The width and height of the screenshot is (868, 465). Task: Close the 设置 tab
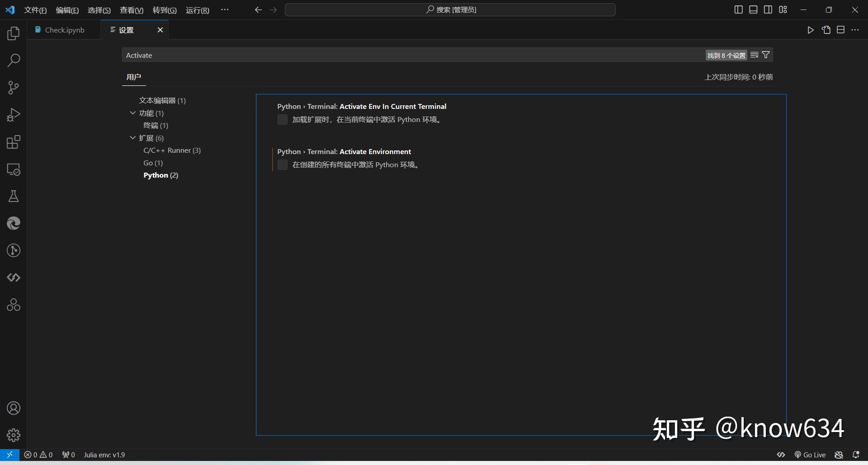point(160,30)
